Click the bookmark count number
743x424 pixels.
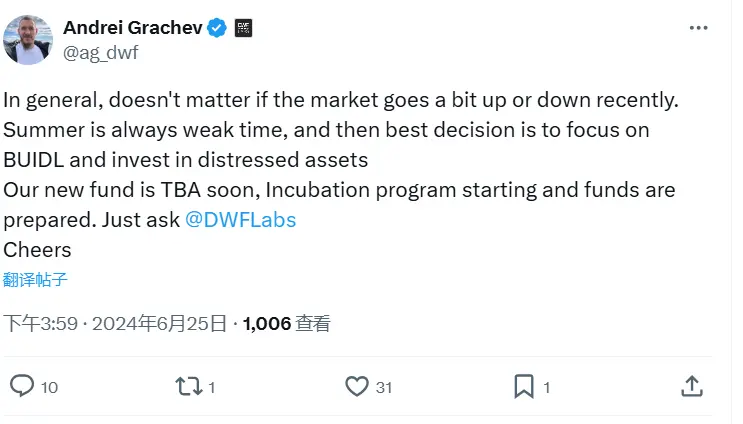pos(547,387)
